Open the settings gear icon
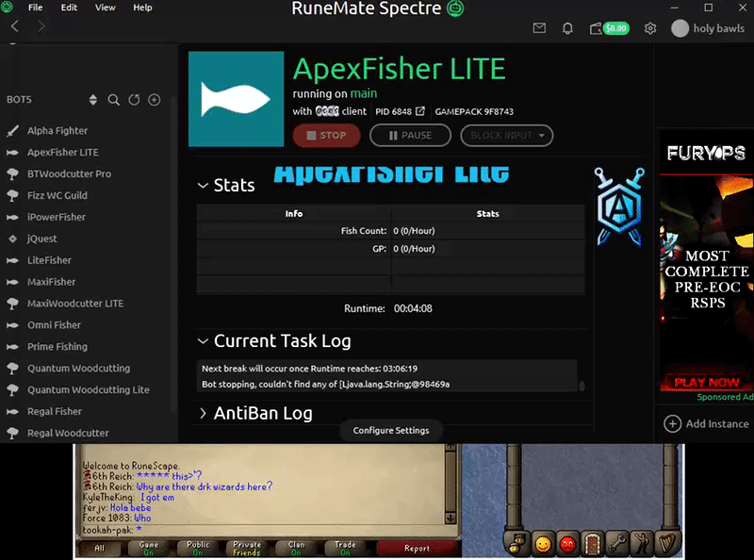 650,28
